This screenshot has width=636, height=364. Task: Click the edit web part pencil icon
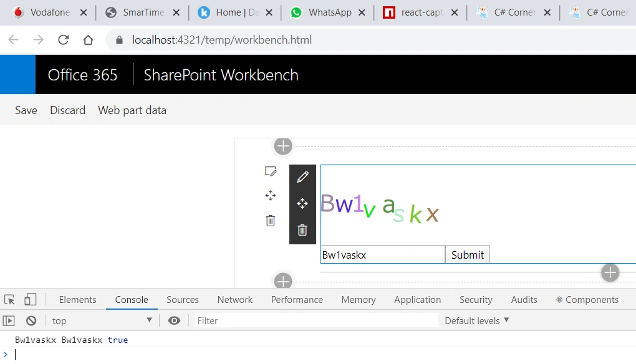[x=302, y=177]
